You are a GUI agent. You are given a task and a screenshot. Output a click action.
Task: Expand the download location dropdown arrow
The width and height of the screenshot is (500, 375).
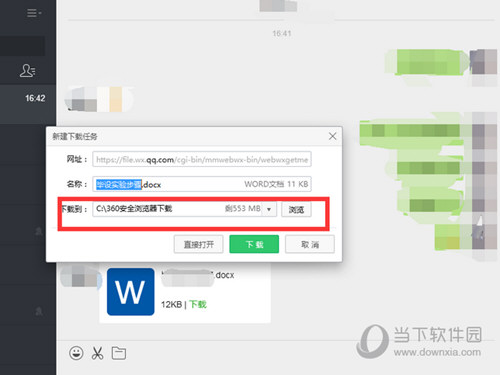(x=269, y=209)
